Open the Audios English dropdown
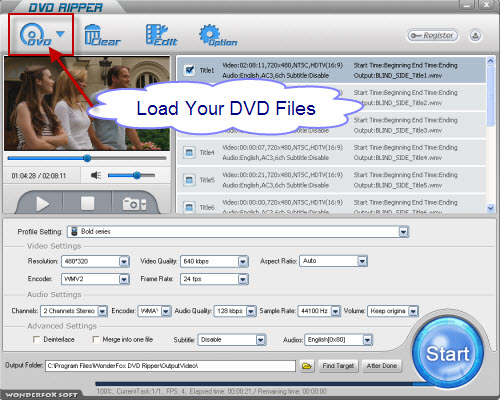 click(367, 340)
